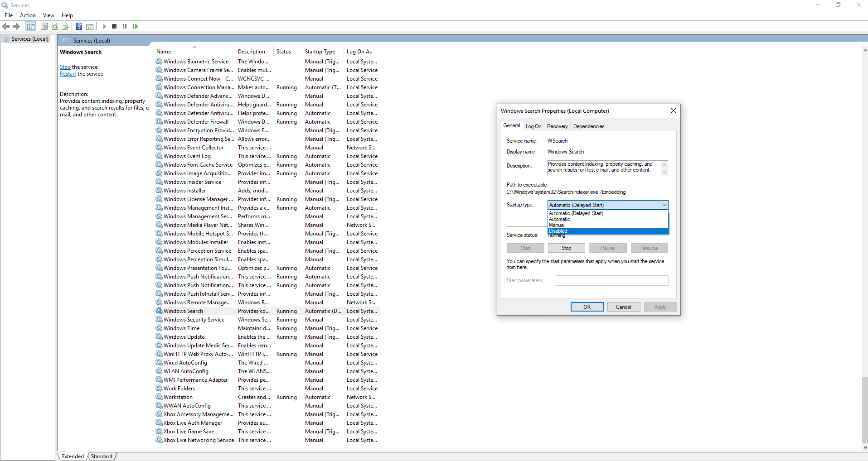Screen dimensions: 868x461
Task: Click gear icon of Windows Defender Firewall row
Action: point(159,121)
